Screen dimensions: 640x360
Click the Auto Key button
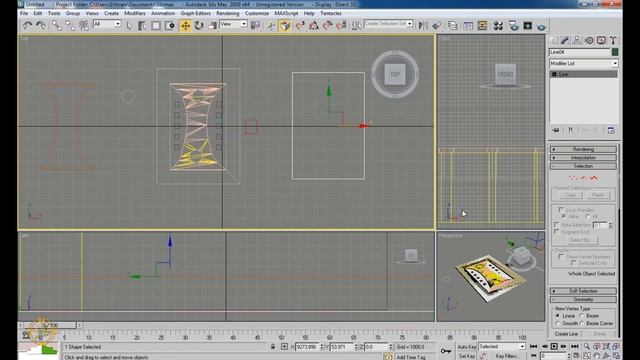(467, 347)
